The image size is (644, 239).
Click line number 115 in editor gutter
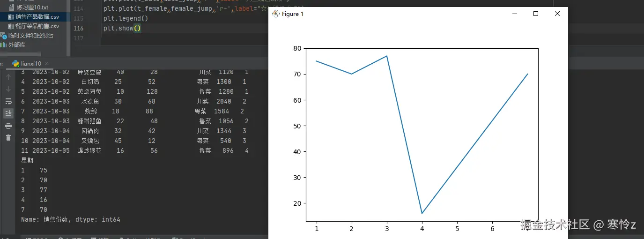tap(79, 19)
